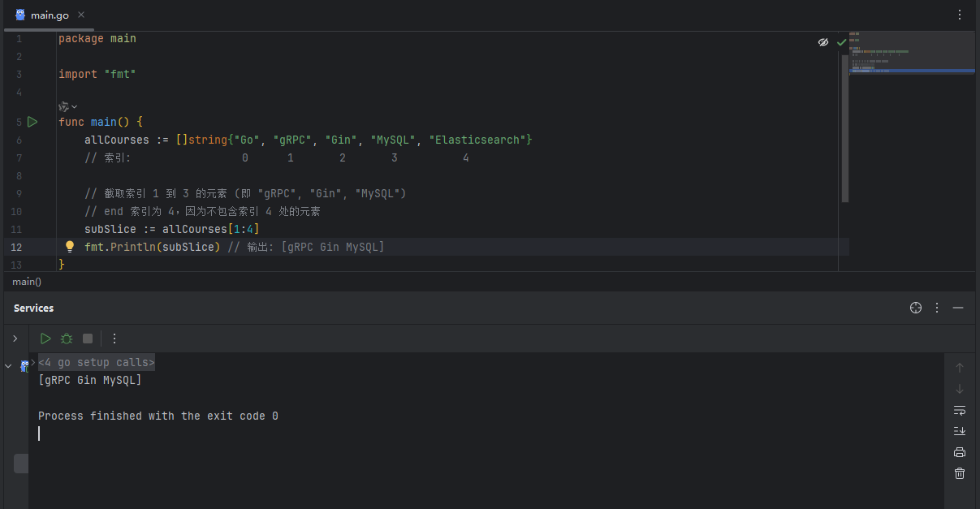
Task: Toggle soft-wrap in the console toolbar
Action: 960,410
